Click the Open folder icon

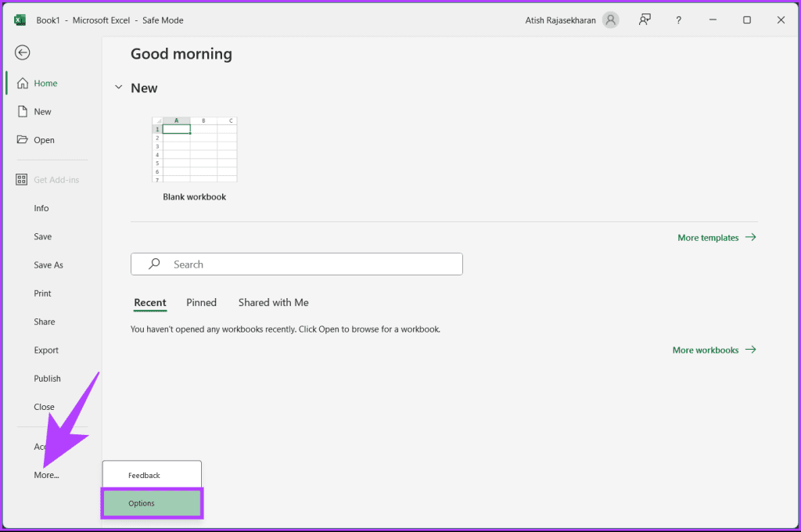click(x=22, y=139)
